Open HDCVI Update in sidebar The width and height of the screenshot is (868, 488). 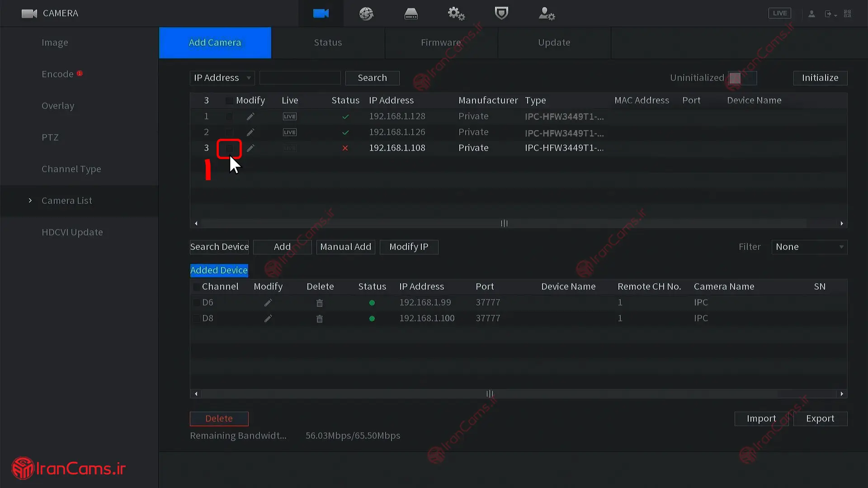click(72, 232)
